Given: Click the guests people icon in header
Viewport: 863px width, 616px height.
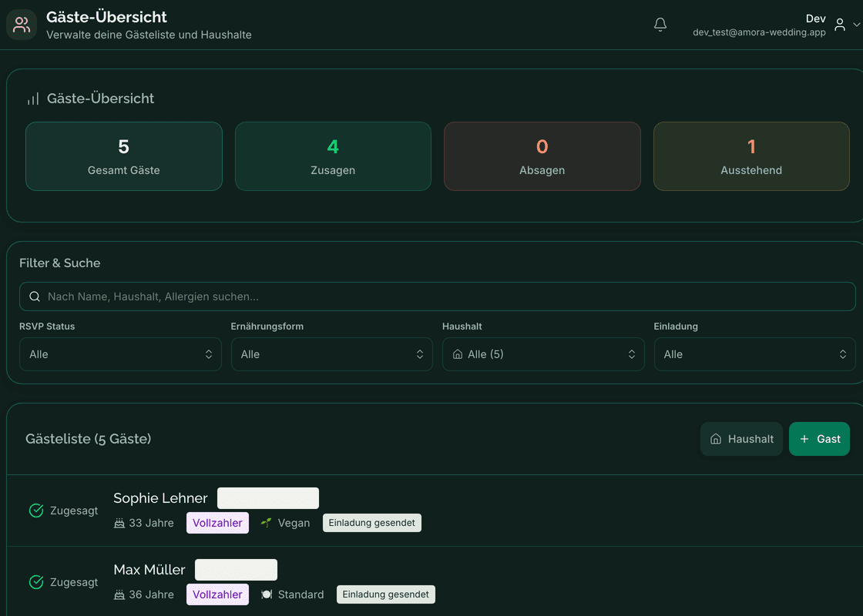Looking at the screenshot, I should coord(22,25).
